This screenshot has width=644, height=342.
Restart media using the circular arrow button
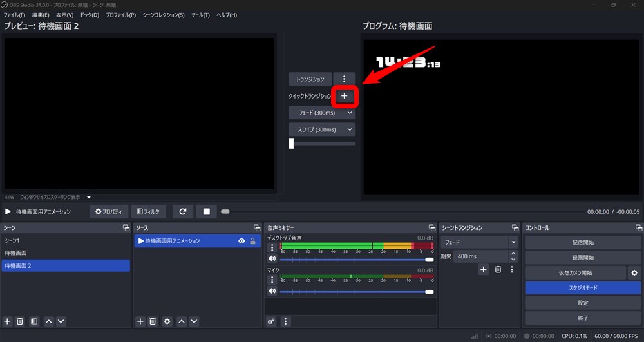coord(183,211)
